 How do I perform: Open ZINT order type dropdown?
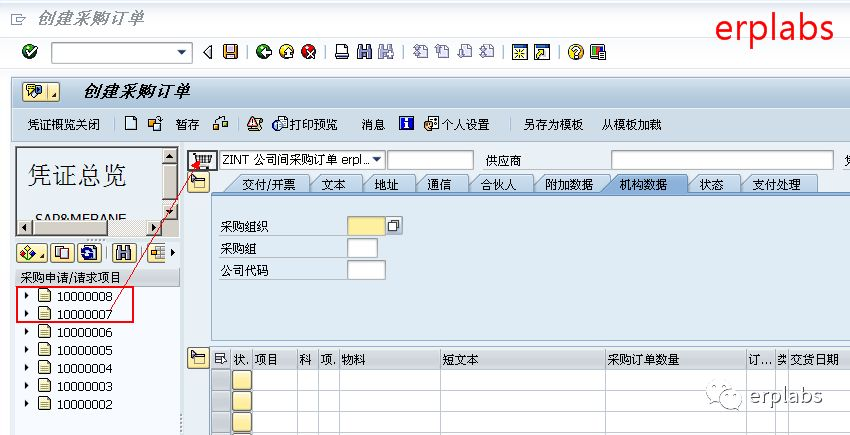pos(377,160)
